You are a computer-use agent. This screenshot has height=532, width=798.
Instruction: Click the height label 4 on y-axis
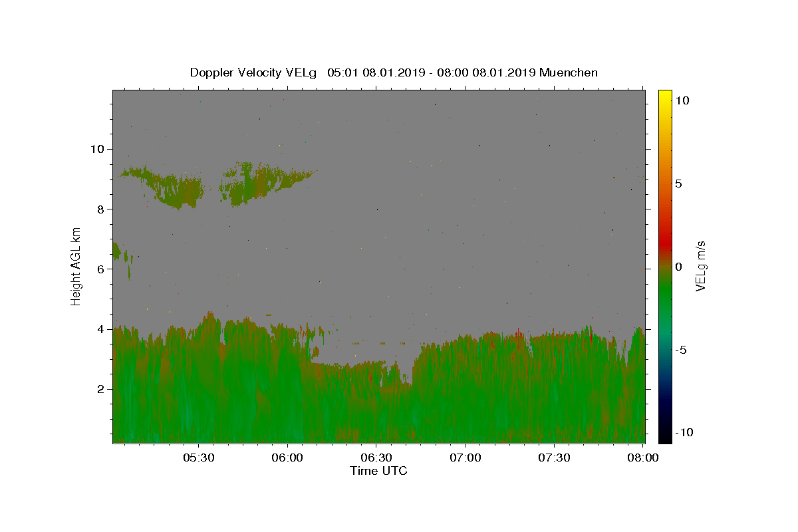[101, 329]
